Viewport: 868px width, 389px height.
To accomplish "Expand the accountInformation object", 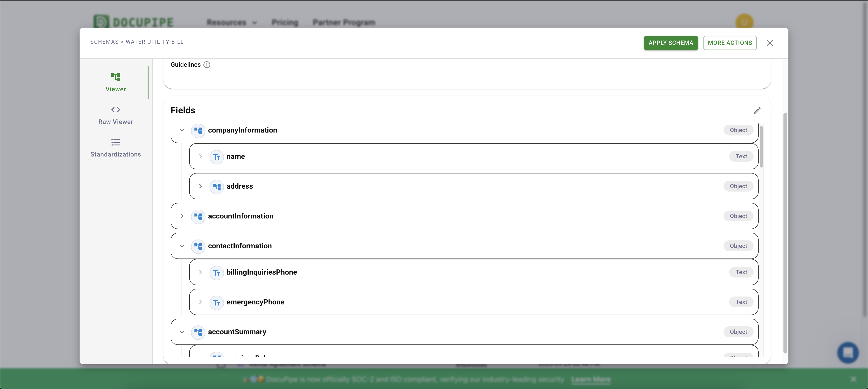I will [x=182, y=216].
